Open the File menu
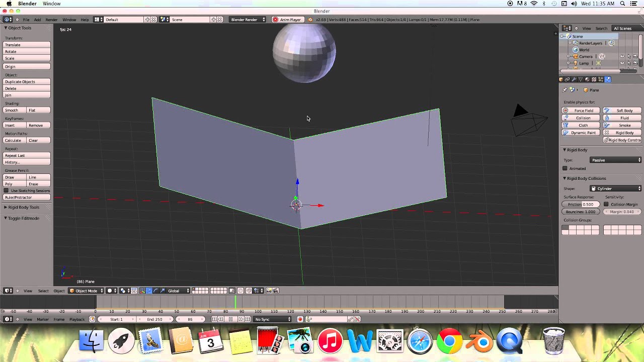The height and width of the screenshot is (362, 644). click(26, 20)
